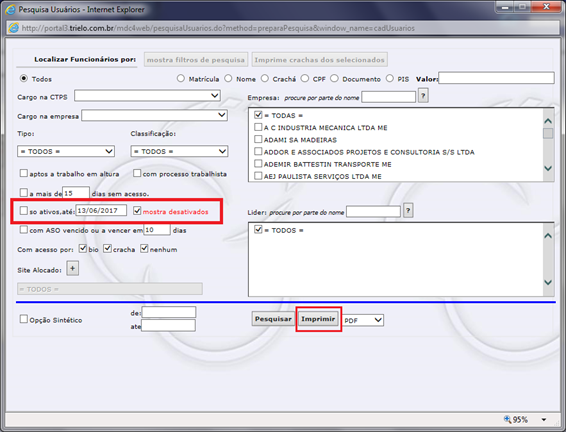
Task: Select the CPF radio button
Action: pyautogui.click(x=305, y=78)
